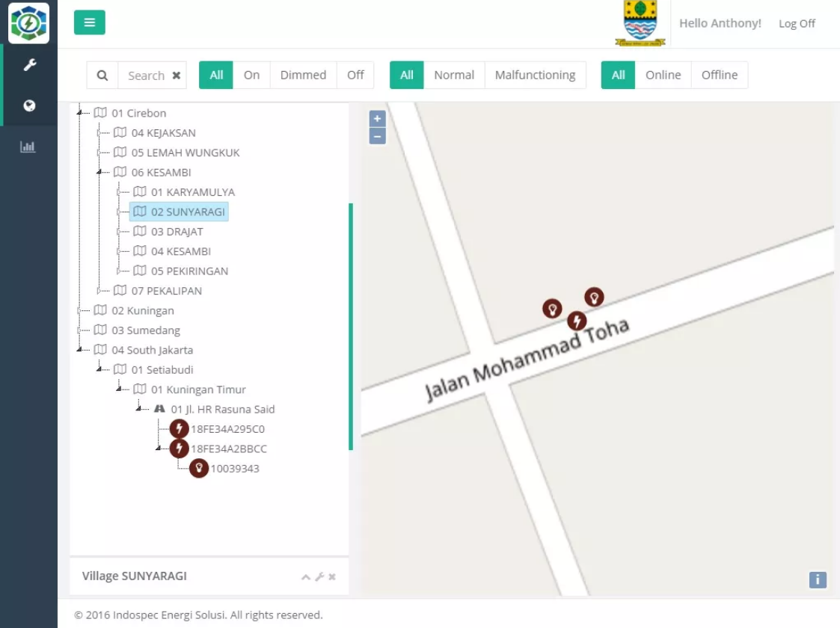The height and width of the screenshot is (628, 840).
Task: Click the Log Off link
Action: 797,24
